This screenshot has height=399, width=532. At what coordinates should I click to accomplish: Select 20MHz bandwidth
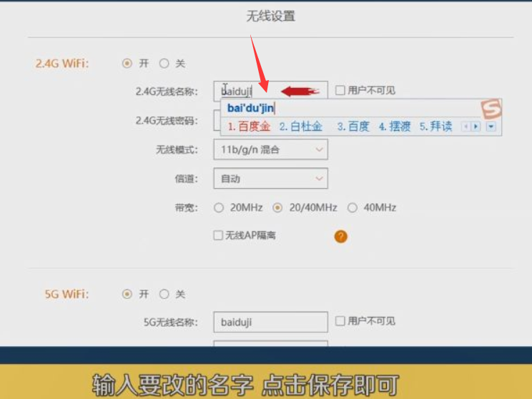(x=219, y=207)
